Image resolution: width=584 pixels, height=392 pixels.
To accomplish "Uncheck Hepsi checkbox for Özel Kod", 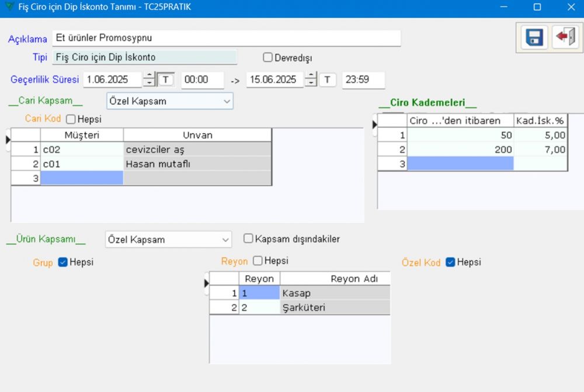I will pyautogui.click(x=450, y=262).
